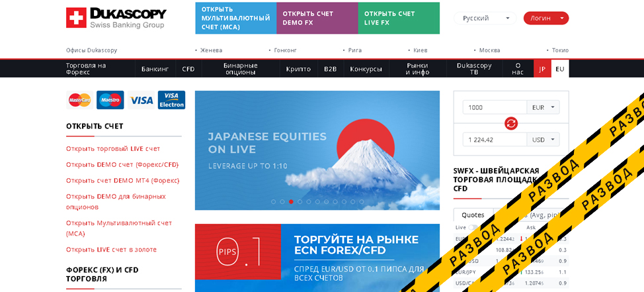Select the third active slider dot

coord(291,201)
